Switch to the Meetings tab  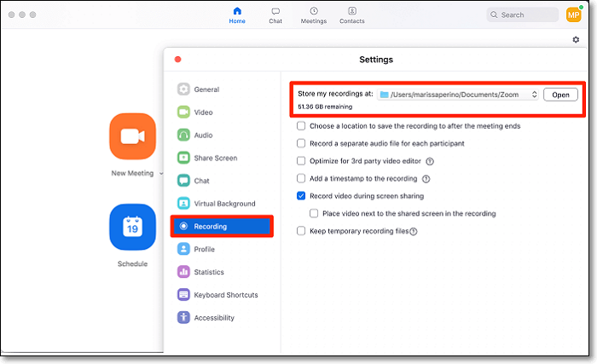pos(314,15)
